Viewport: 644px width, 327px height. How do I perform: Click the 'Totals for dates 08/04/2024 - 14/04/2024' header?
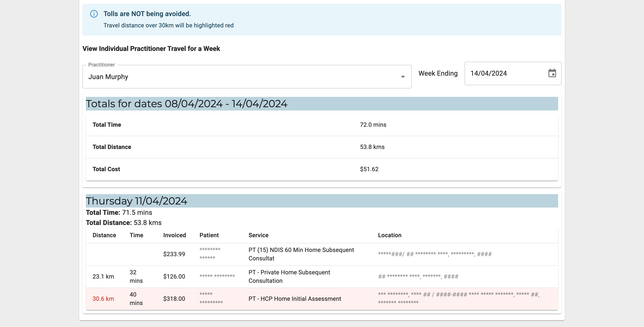[x=322, y=104]
